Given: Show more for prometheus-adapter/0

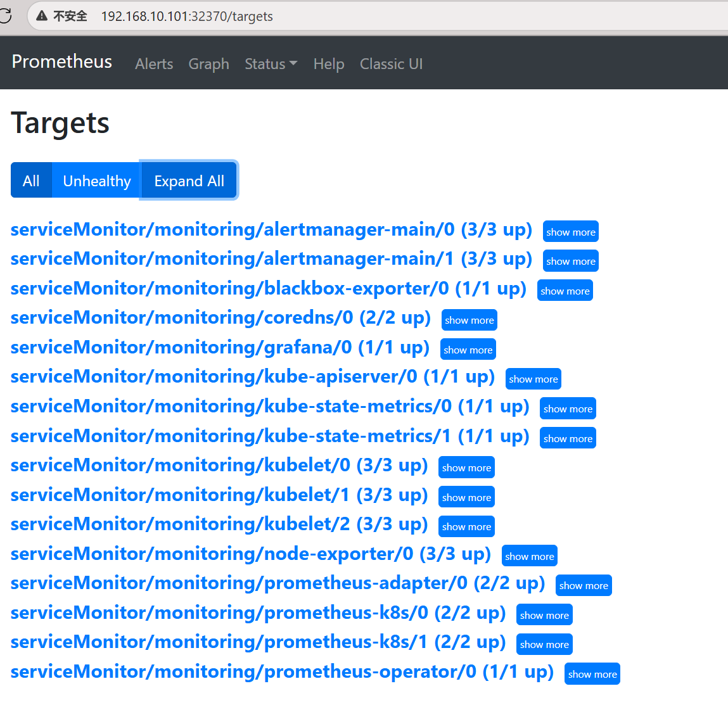Looking at the screenshot, I should [584, 585].
